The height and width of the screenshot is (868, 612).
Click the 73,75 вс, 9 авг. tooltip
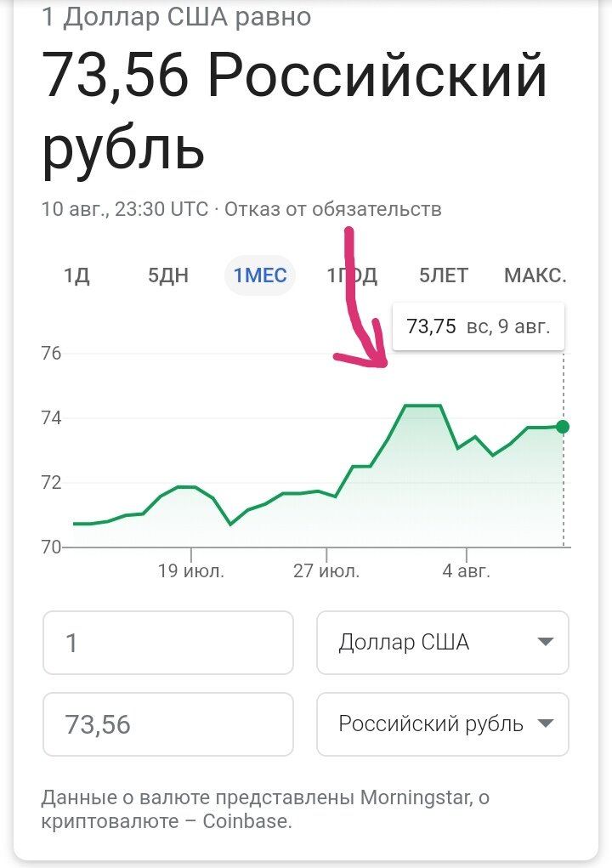[x=478, y=326]
